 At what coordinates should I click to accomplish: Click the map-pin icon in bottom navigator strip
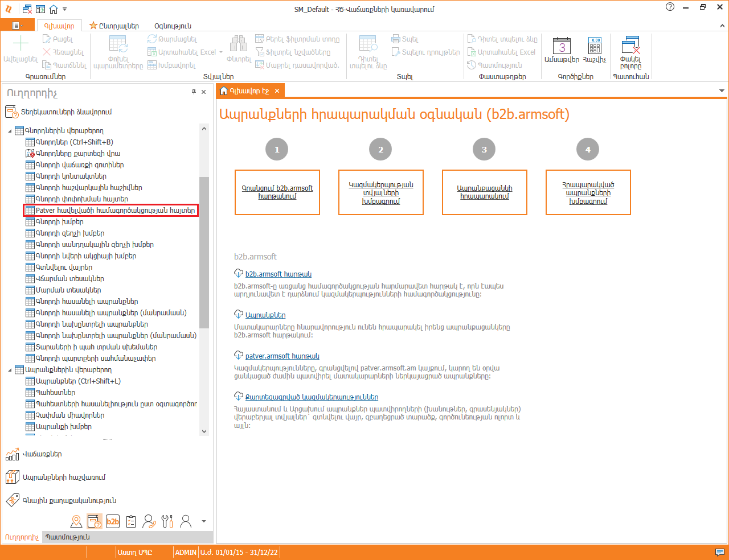76,521
